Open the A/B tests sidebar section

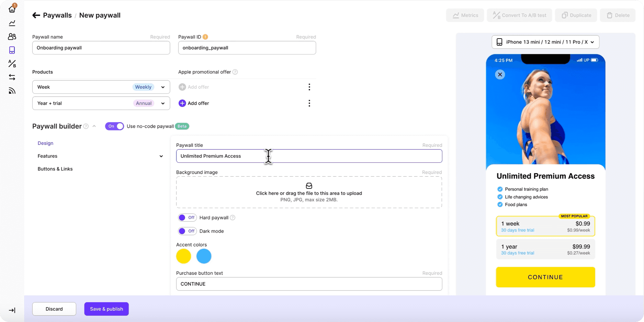tap(12, 64)
